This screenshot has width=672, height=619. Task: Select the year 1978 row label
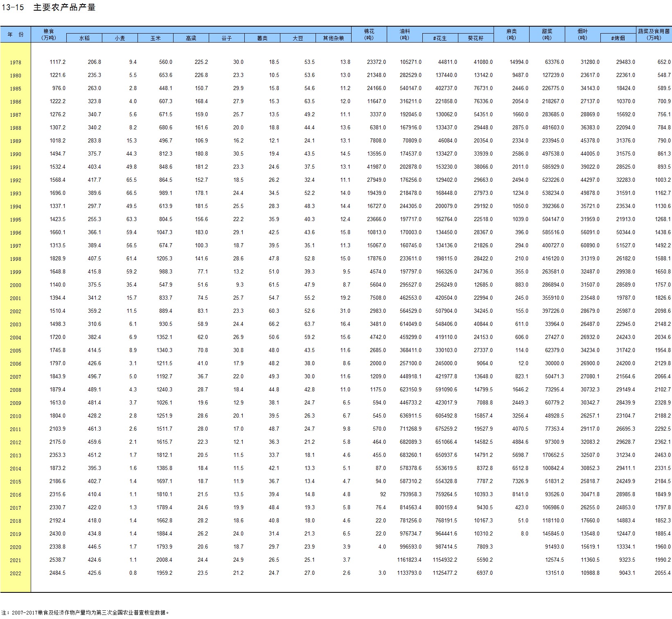point(16,63)
